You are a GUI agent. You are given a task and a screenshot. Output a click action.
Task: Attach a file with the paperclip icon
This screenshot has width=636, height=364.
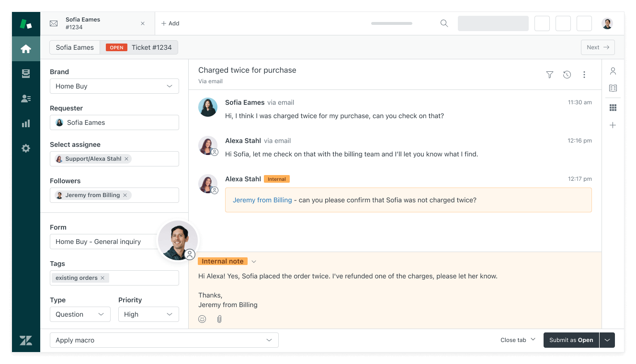pos(219,319)
